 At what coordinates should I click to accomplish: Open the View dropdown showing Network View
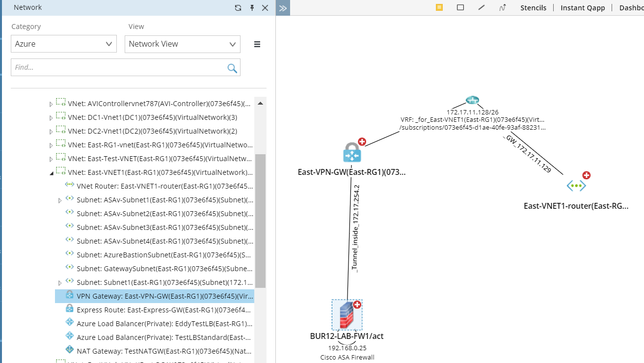(x=182, y=44)
